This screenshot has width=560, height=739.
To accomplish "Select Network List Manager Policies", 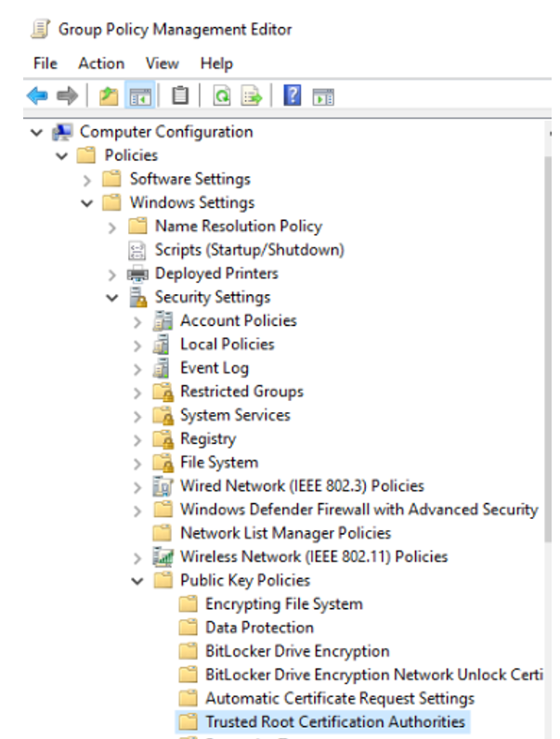I will pos(285,533).
